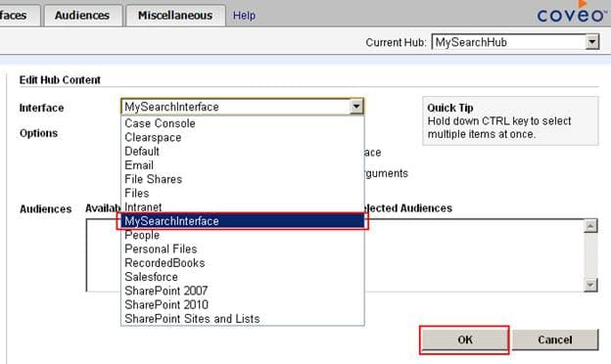
Task: Choose Default in the Interface list
Action: (243, 151)
